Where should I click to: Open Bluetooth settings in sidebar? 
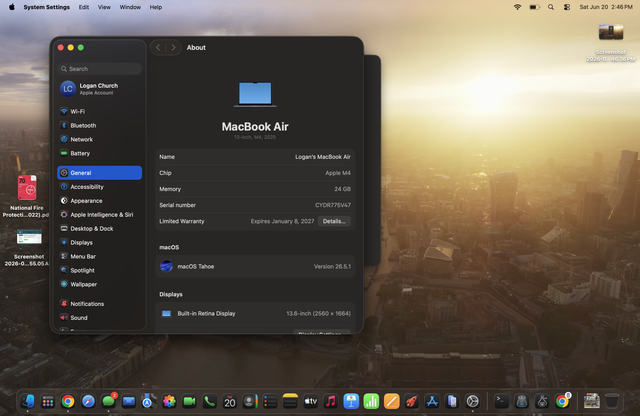[100, 125]
